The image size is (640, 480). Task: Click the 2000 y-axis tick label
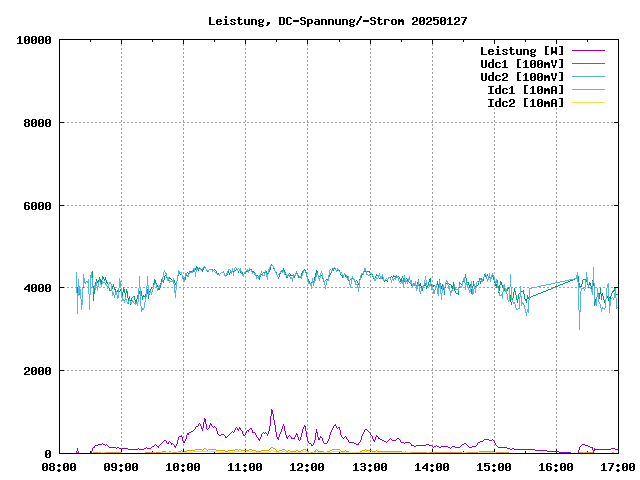click(37, 371)
